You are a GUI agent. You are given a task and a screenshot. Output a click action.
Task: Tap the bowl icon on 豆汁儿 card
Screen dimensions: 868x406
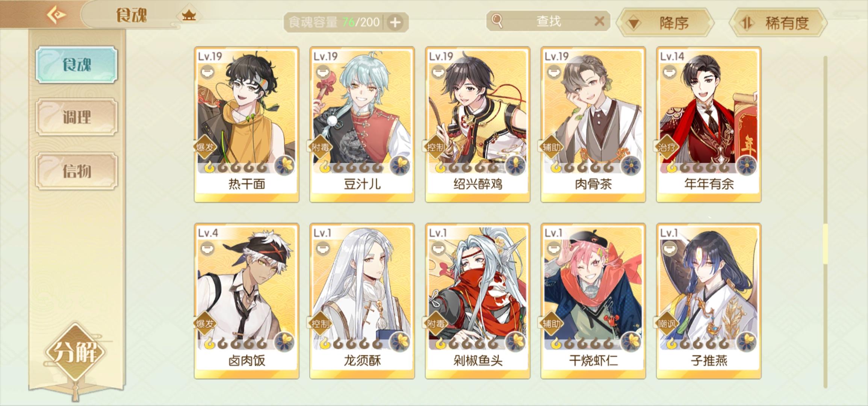pos(323,72)
